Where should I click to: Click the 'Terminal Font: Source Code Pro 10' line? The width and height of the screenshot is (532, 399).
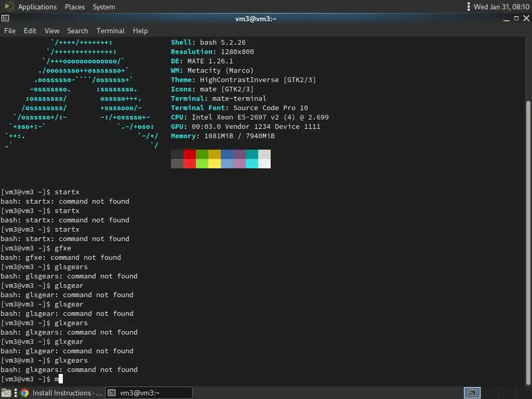pyautogui.click(x=239, y=108)
